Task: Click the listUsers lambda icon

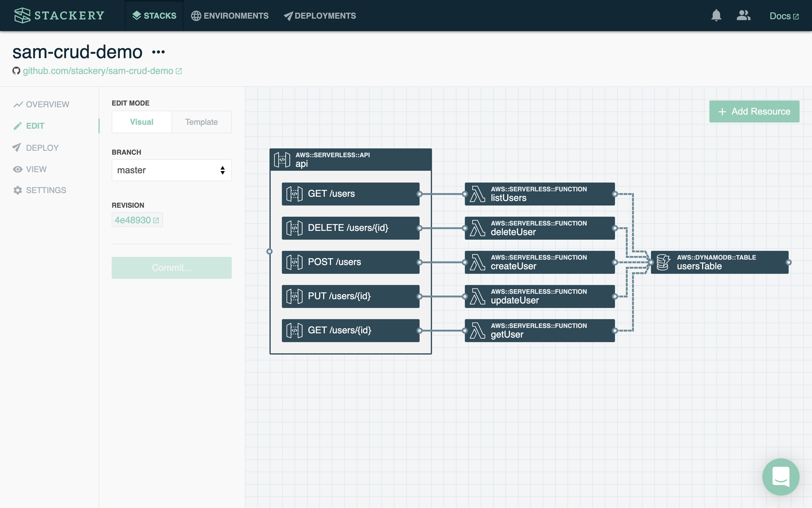Action: (x=477, y=194)
